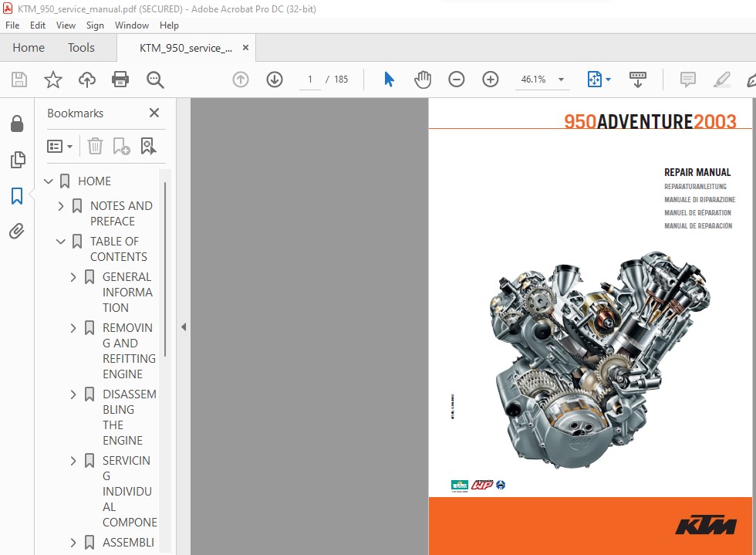Expand the ASSEMBLI bookmark
Image resolution: width=756 pixels, height=555 pixels.
(73, 543)
